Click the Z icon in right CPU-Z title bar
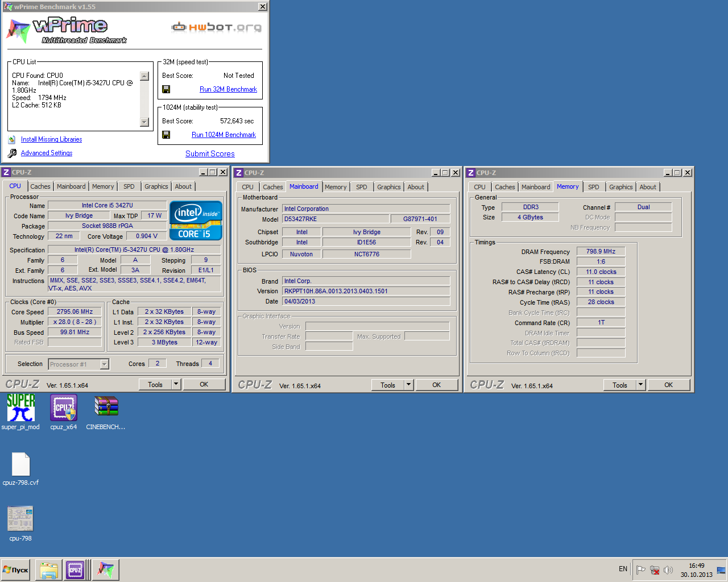Screen dimensions: 728x582 click(x=471, y=173)
